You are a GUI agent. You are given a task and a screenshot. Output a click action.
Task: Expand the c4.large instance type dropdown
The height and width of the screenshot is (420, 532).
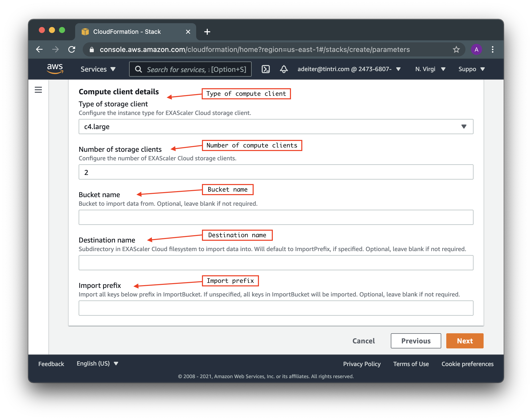(x=276, y=127)
